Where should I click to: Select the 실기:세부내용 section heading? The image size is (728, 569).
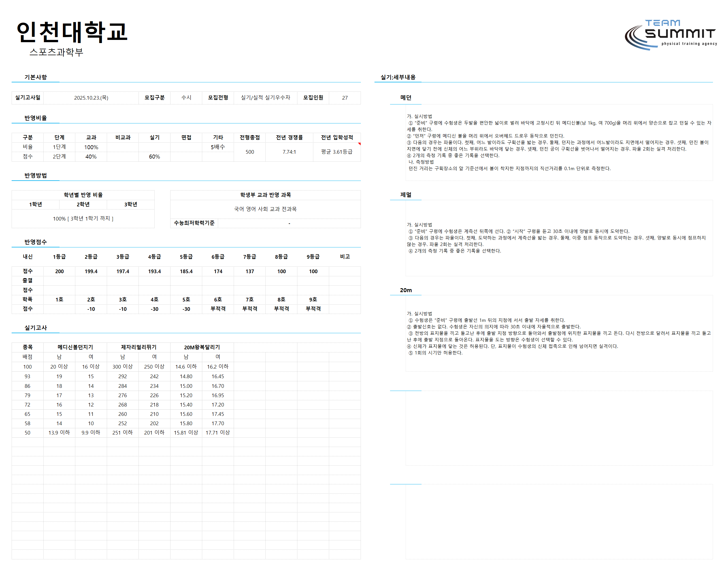pos(398,77)
